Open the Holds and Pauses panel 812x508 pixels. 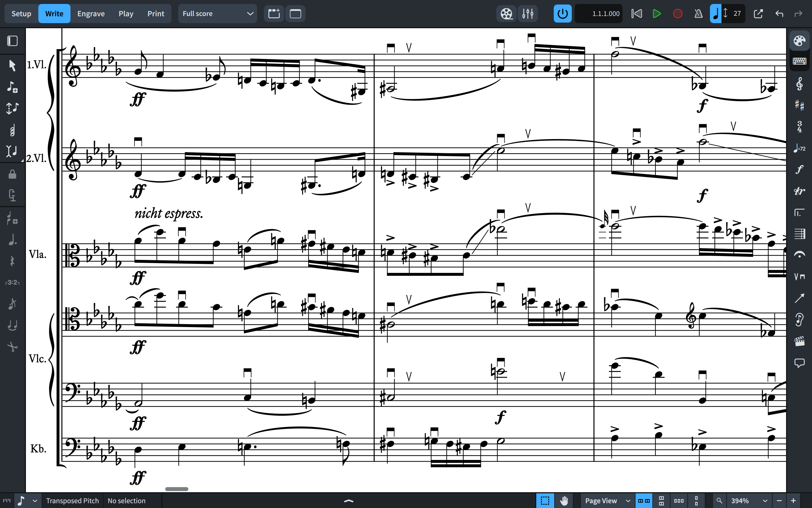800,255
